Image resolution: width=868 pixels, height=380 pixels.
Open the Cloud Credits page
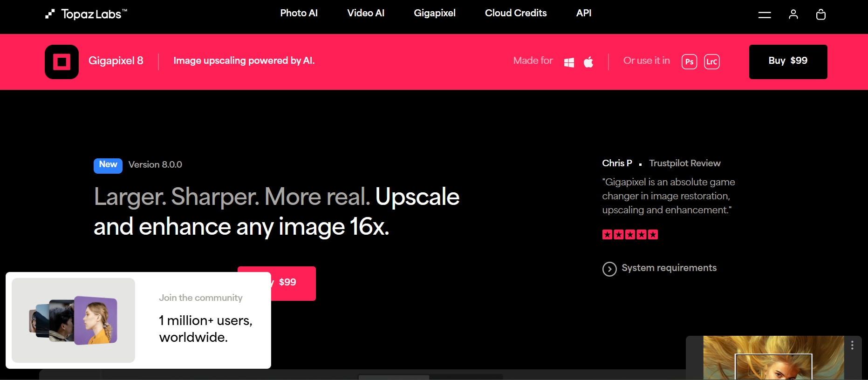click(x=516, y=13)
